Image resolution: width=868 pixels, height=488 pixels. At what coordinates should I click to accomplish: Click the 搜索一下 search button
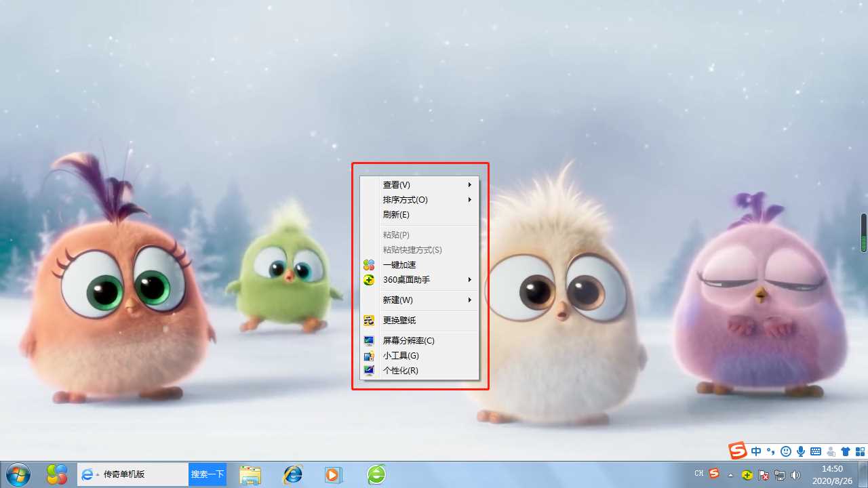tap(207, 474)
